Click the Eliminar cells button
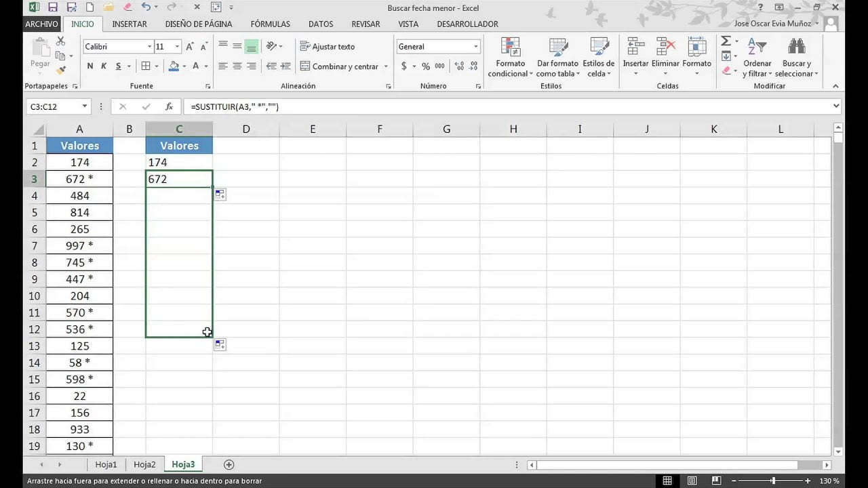Image resolution: width=868 pixels, height=488 pixels. 665,57
